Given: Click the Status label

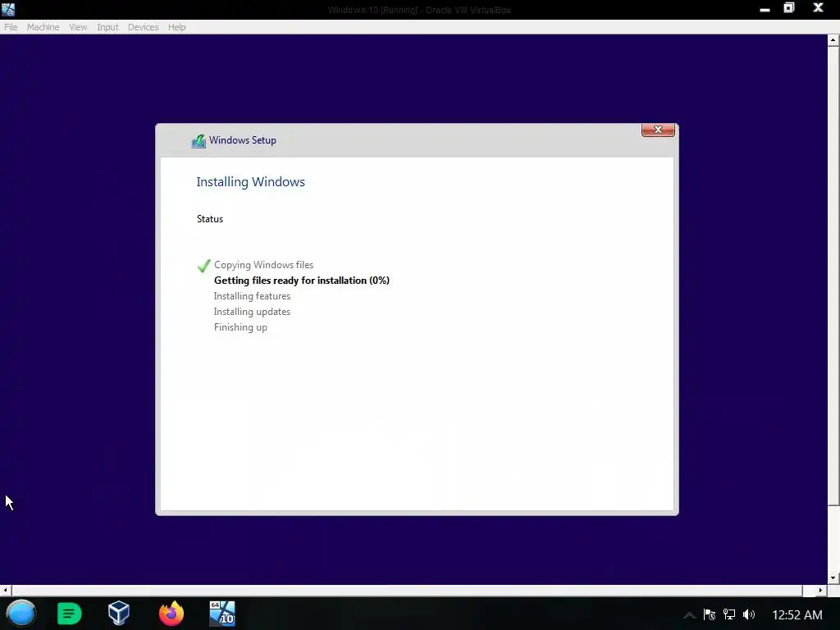Looking at the screenshot, I should click(210, 218).
